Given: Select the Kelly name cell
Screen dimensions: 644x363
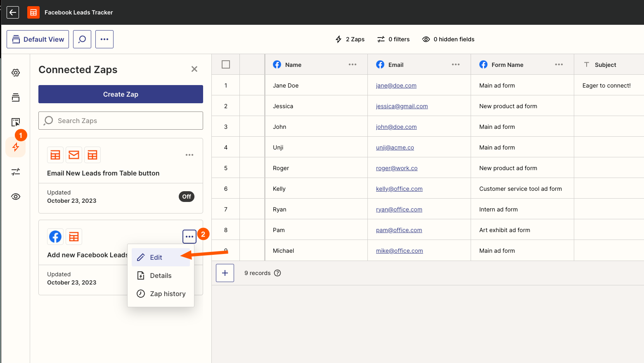Looking at the screenshot, I should pyautogui.click(x=316, y=189).
